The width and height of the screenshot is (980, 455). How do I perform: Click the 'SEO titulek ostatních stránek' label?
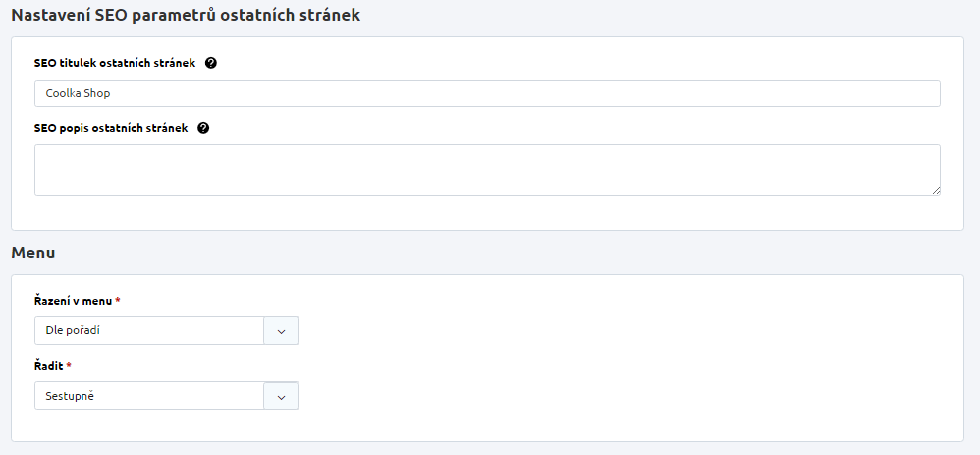[115, 63]
